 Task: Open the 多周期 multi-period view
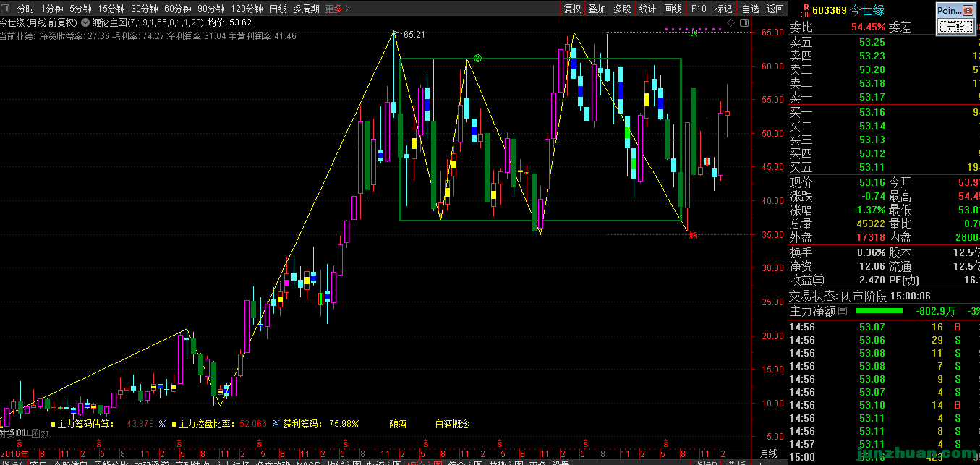pyautogui.click(x=306, y=9)
